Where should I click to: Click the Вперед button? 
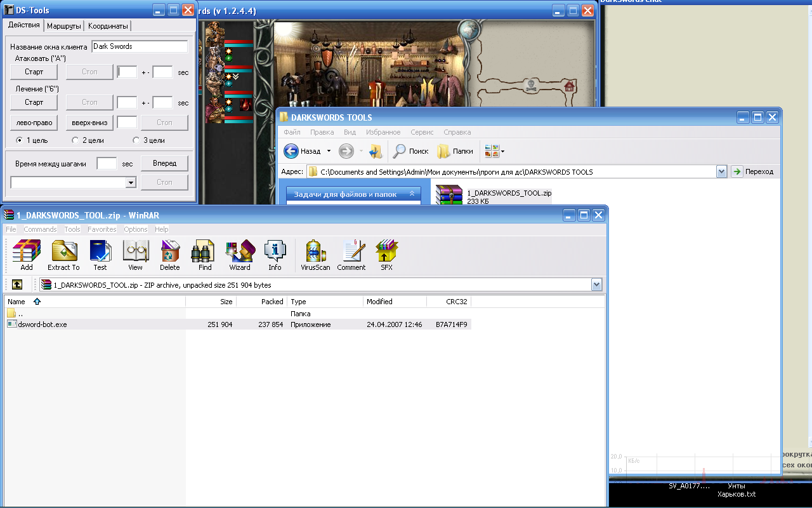(164, 163)
